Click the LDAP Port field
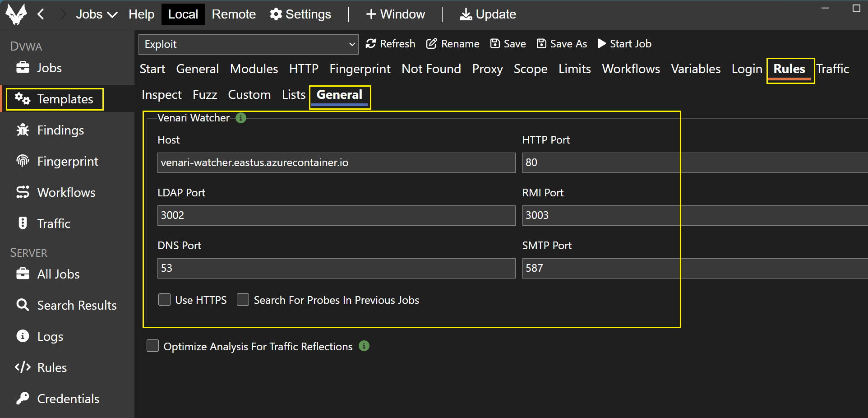 336,215
